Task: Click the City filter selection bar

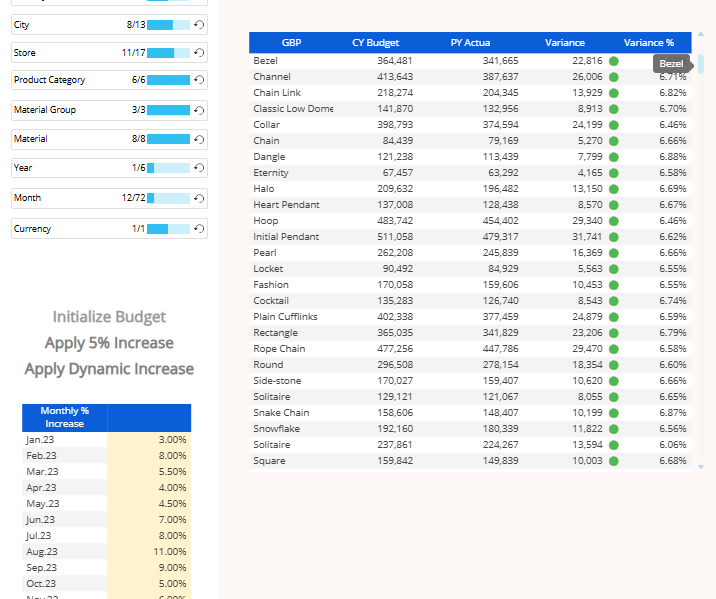Action: click(168, 25)
